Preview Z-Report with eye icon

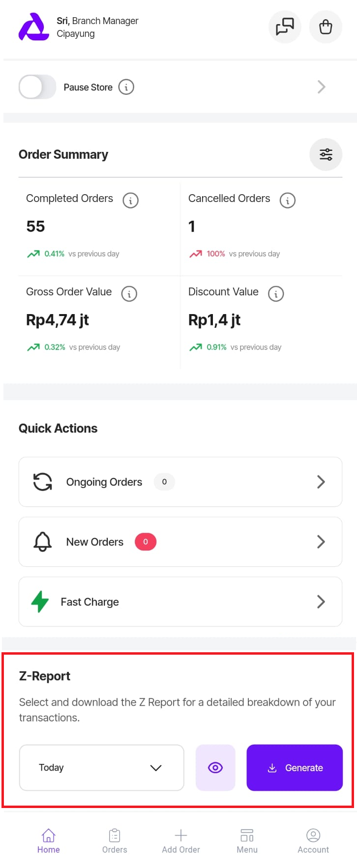[215, 767]
